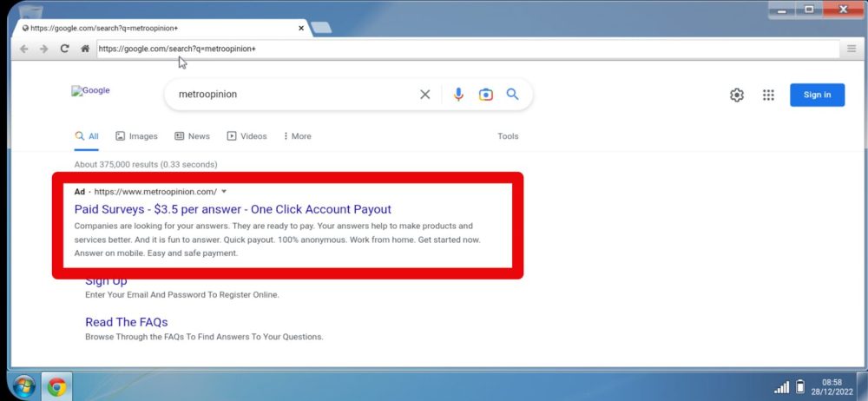This screenshot has width=868, height=401.
Task: Open the Read The FAQs sitelink
Action: (126, 322)
